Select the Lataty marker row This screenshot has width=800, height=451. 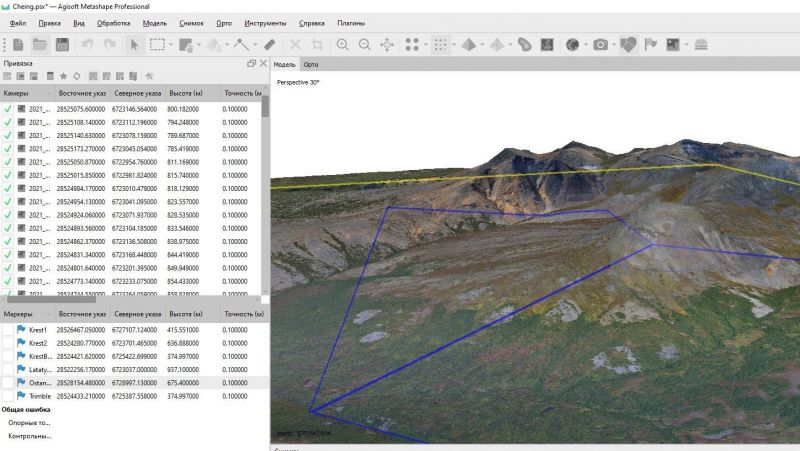pos(135,369)
